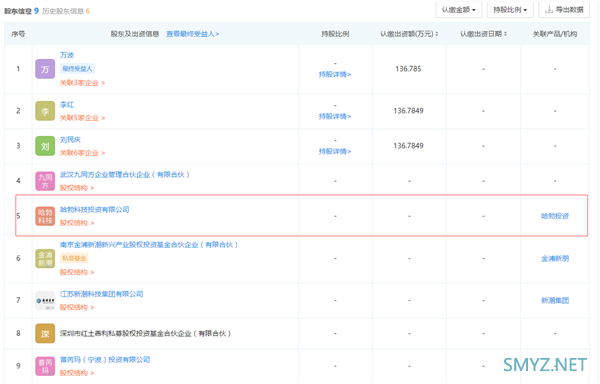Click the pink 普芮玛 avatar icon
The image size is (600, 384).
(45, 366)
